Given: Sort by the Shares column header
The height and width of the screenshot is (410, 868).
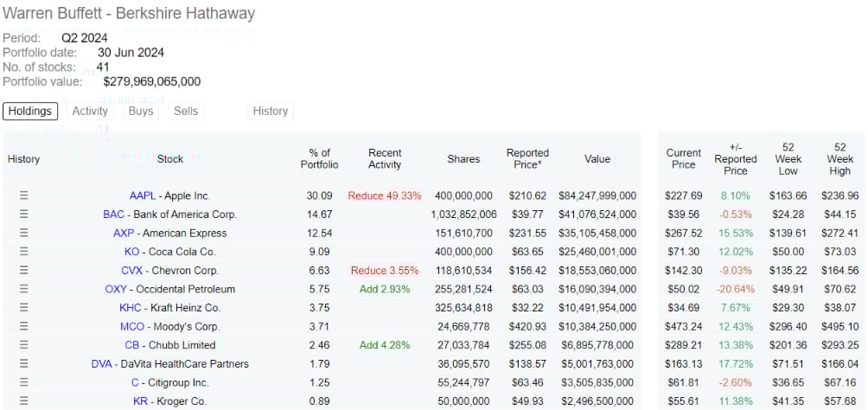Looking at the screenshot, I should pos(463,159).
